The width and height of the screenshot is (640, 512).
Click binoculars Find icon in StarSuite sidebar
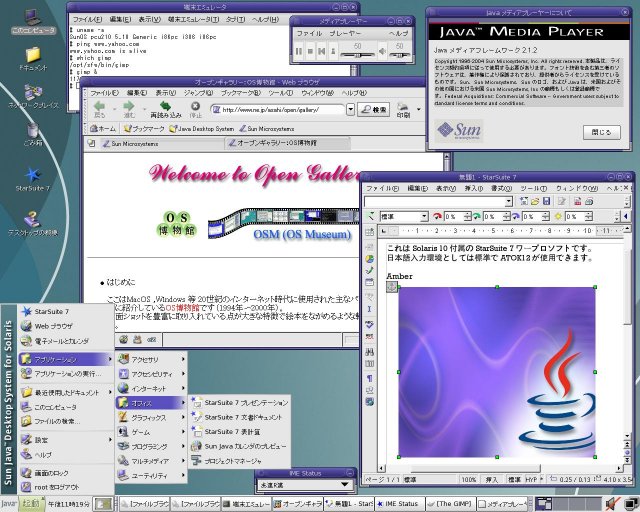pyautogui.click(x=370, y=352)
